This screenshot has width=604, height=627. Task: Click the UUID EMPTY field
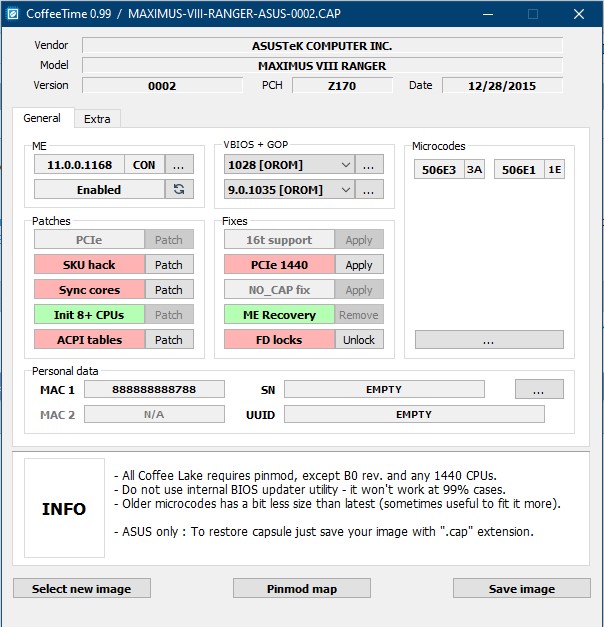(x=414, y=414)
